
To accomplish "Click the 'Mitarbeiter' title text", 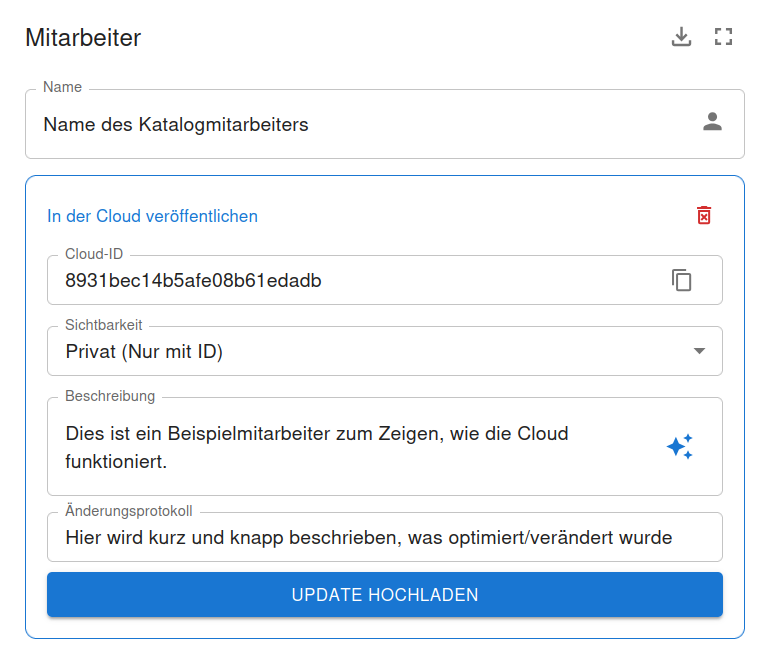I will [83, 37].
